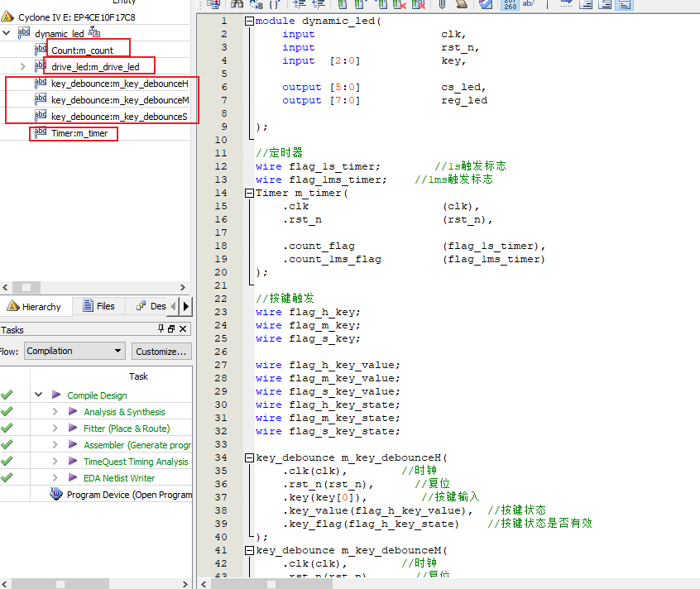Select the Hierarchy tab
The width and height of the screenshot is (700, 589).
coord(35,306)
